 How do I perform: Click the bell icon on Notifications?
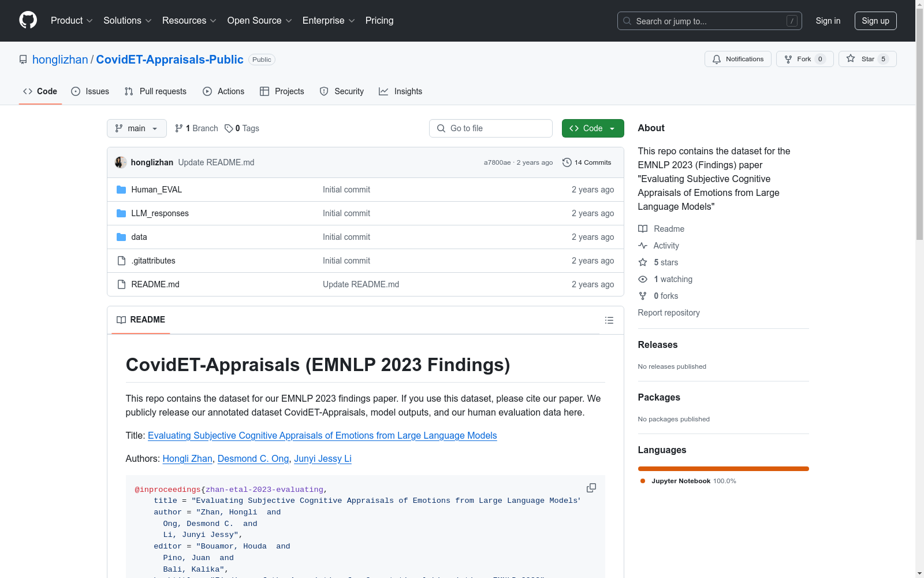(717, 59)
